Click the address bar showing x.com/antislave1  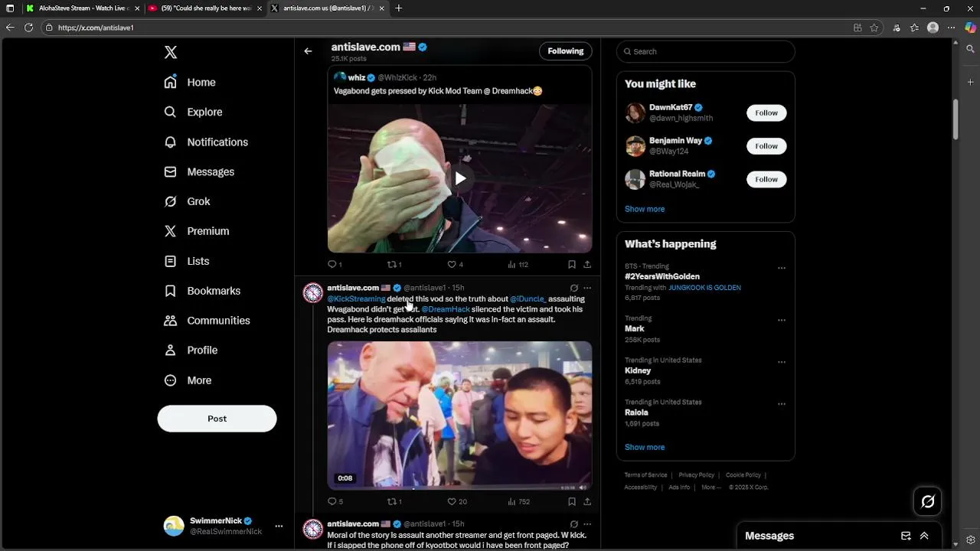coord(444,28)
